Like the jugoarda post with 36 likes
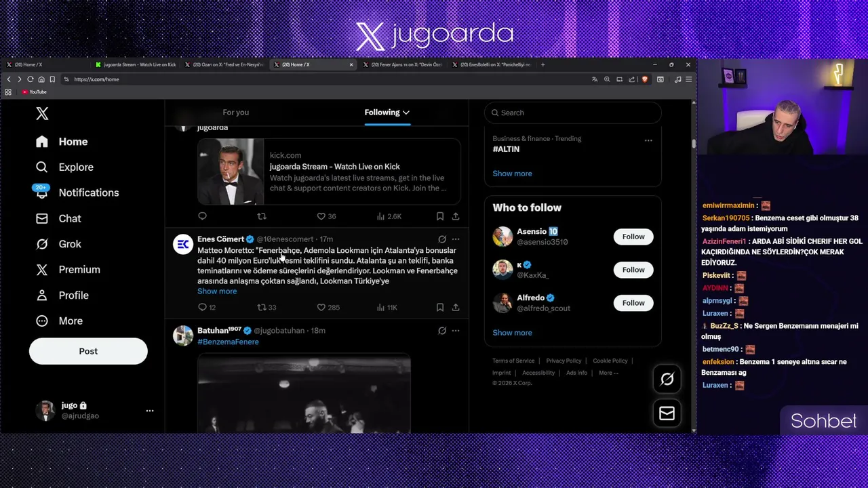The width and height of the screenshot is (868, 488). (326, 216)
